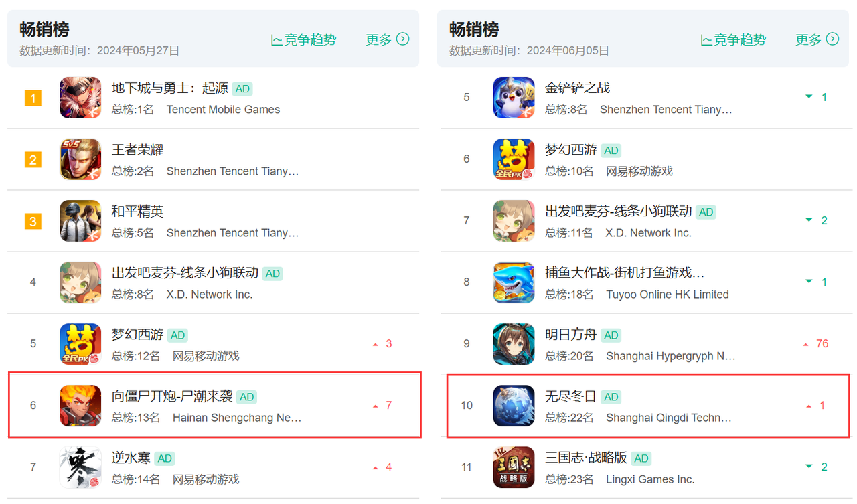
Task: Click the up-76 rank change for 明日方舟
Action: (x=816, y=344)
